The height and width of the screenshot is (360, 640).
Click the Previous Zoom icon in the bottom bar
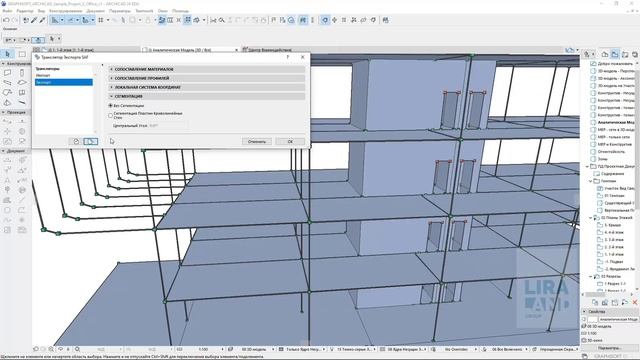coord(36,349)
